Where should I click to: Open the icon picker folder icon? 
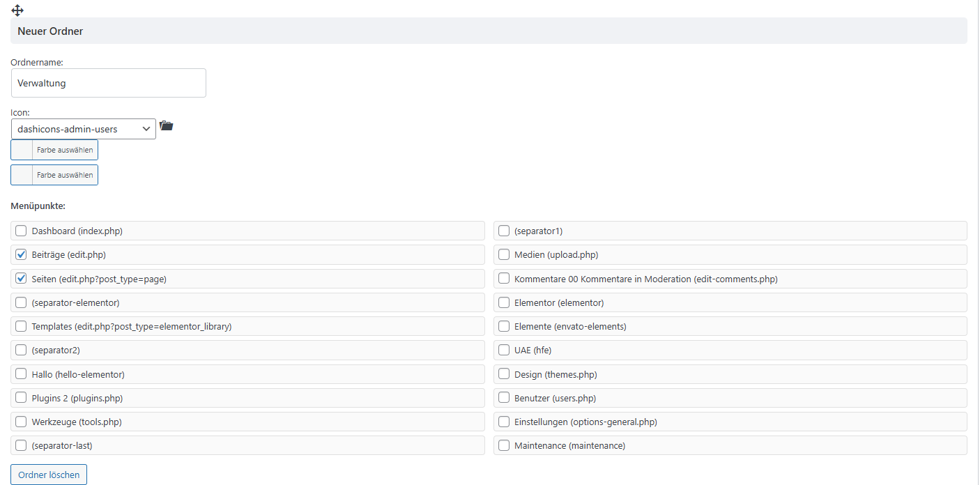pyautogui.click(x=166, y=126)
